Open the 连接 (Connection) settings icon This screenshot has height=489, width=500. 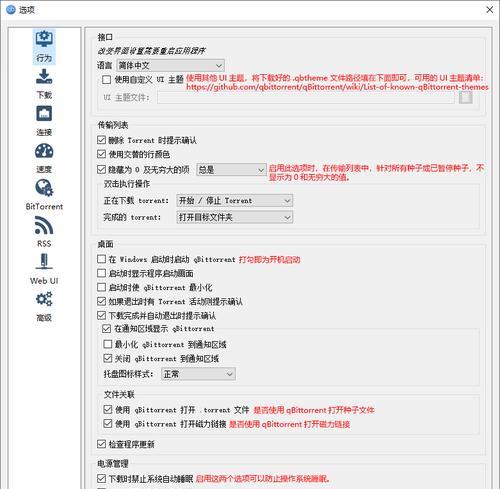point(44,114)
